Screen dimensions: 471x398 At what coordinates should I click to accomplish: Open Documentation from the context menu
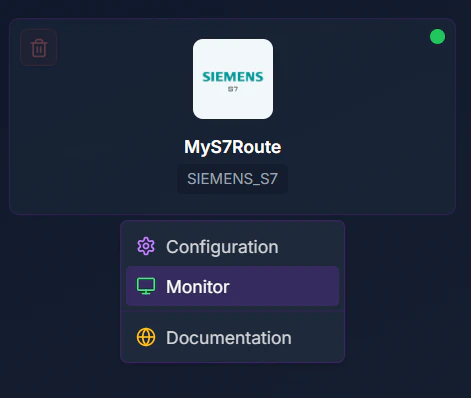(232, 337)
